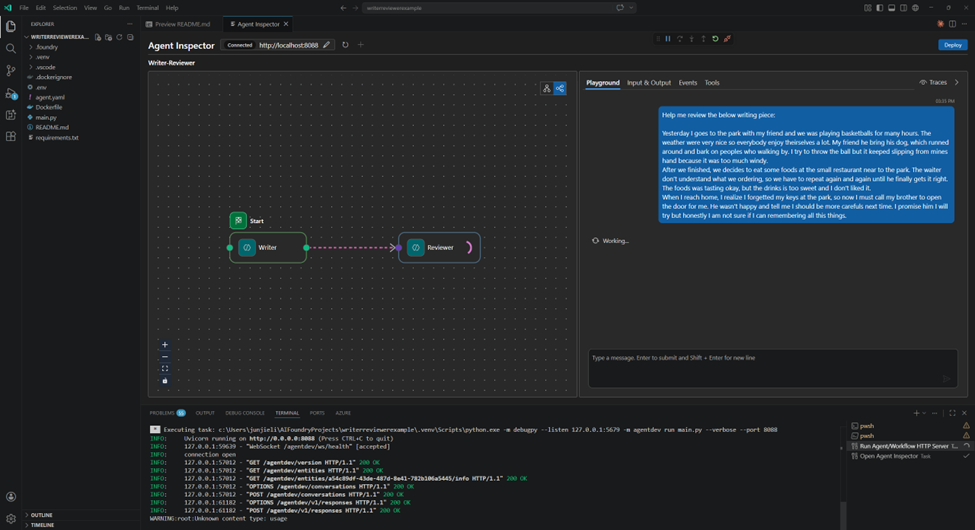The width and height of the screenshot is (975, 530).
Task: Expand the OUTLINE section
Action: pos(42,515)
